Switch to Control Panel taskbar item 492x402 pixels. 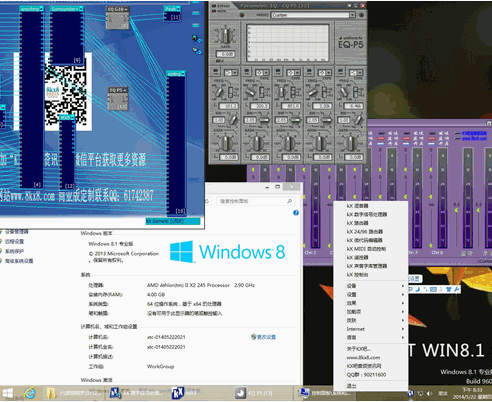325,393
